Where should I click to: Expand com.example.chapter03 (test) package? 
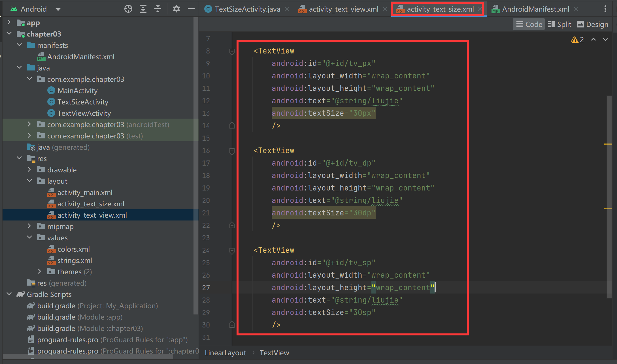tap(29, 136)
